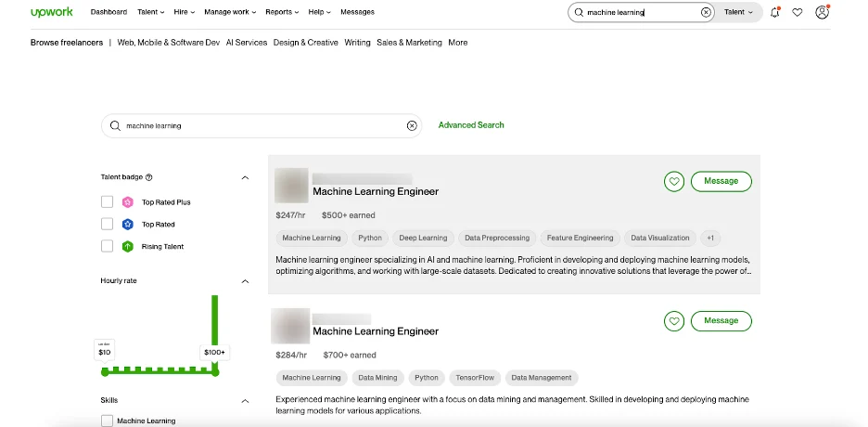Click the $700+ earned text
868x427 pixels.
tap(350, 355)
